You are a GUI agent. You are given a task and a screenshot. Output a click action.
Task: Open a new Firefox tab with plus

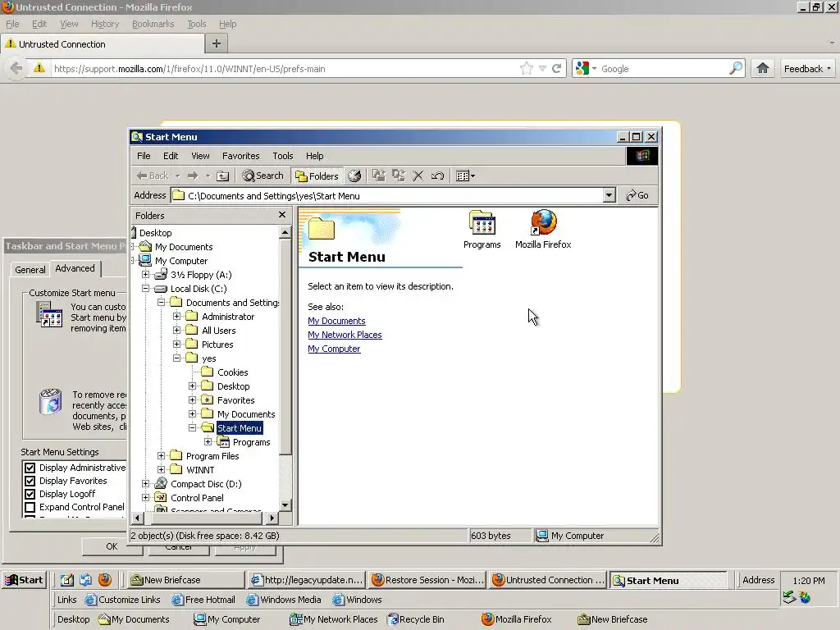[217, 44]
